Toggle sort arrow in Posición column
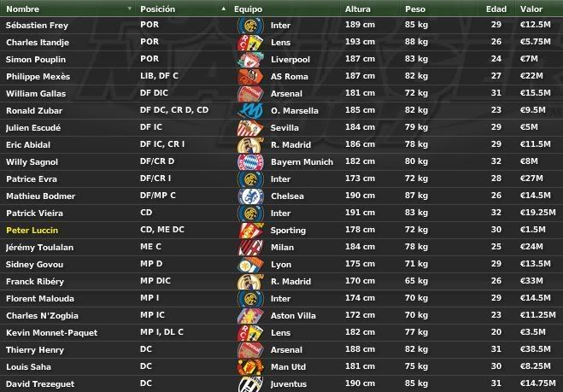 click(x=224, y=9)
